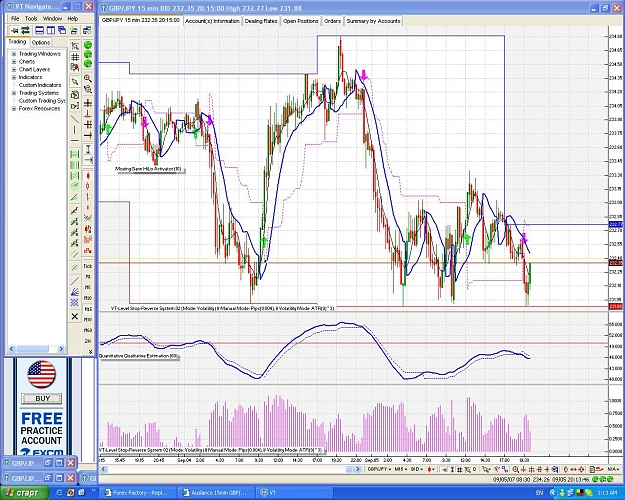Select the blue diagonal line tool
Screen dimensions: 625x500
[x=75, y=281]
